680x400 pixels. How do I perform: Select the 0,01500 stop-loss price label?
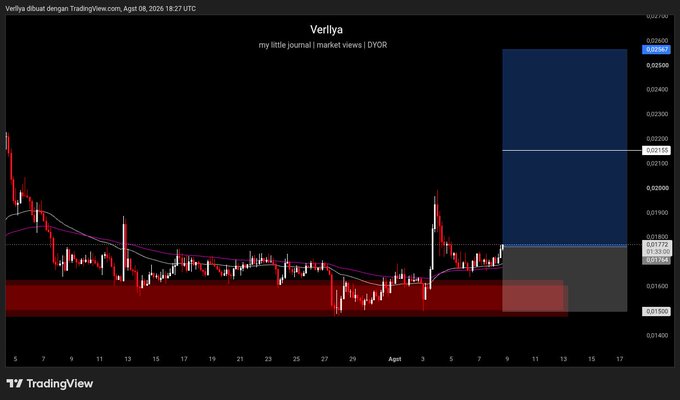click(x=657, y=311)
